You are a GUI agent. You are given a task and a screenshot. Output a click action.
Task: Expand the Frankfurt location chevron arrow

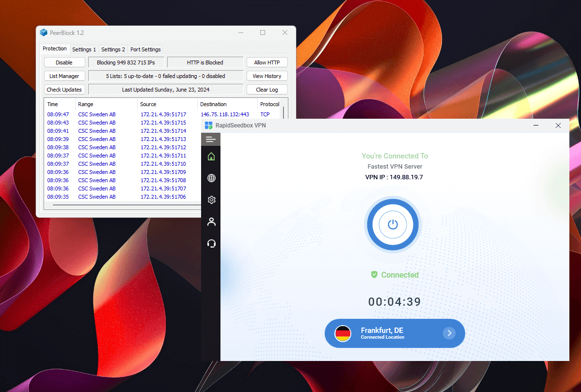click(x=449, y=333)
